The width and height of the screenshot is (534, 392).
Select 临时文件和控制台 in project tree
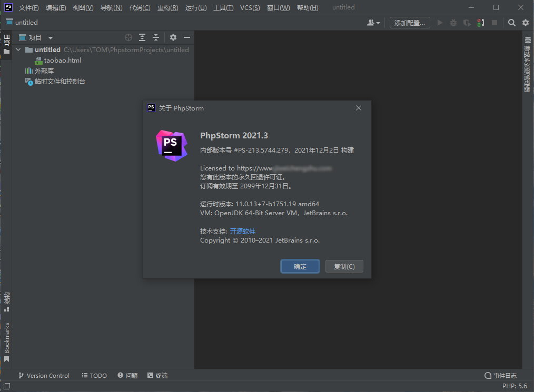[55, 82]
